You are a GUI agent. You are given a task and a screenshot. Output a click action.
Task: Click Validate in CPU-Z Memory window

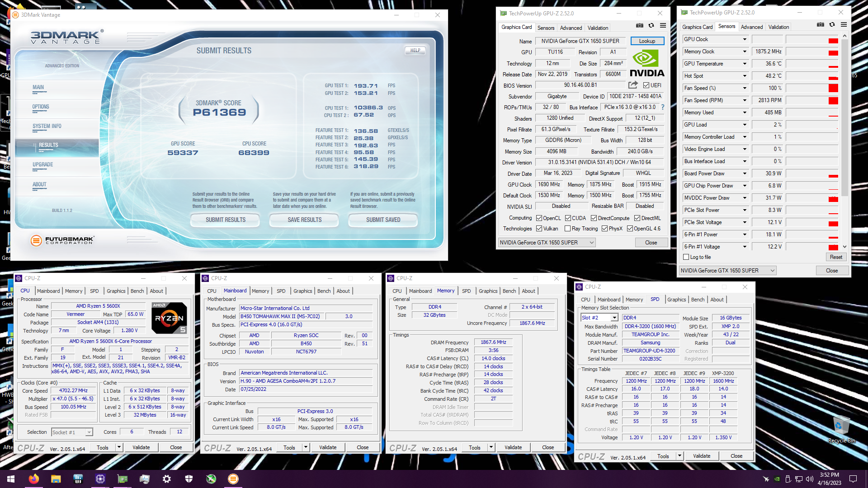pyautogui.click(x=513, y=447)
